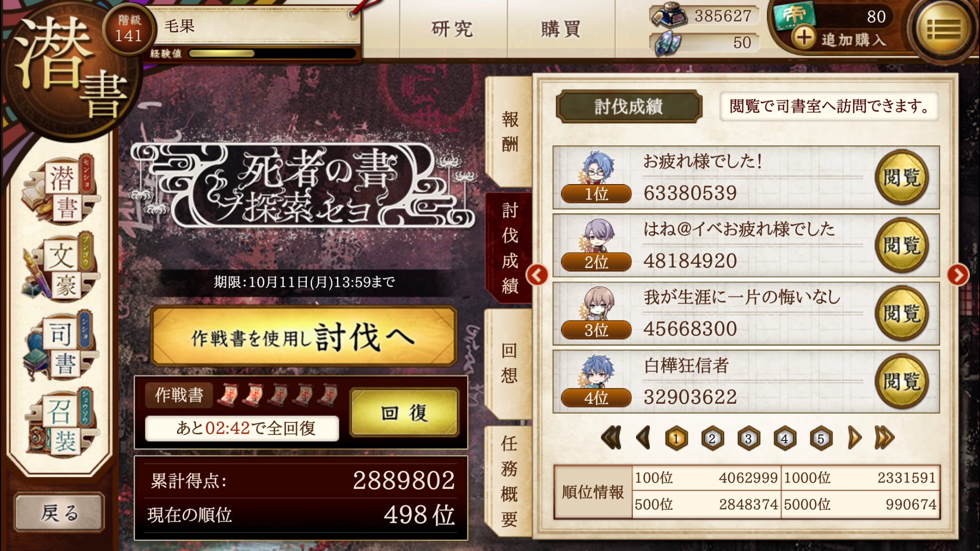Tap the plus icon for 追加購入
This screenshot has height=551, width=980.
coord(804,37)
